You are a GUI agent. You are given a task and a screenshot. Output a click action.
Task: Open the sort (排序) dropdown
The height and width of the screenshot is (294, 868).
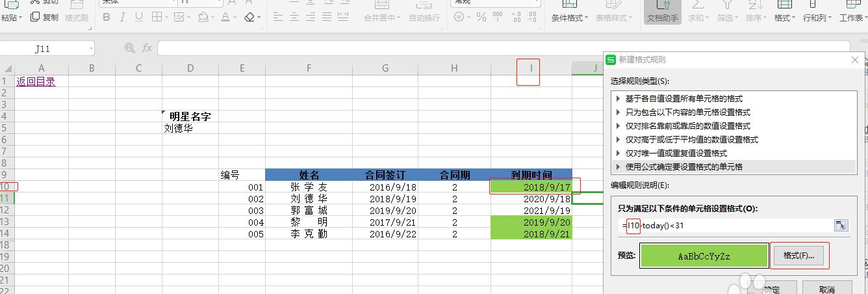click(x=756, y=18)
